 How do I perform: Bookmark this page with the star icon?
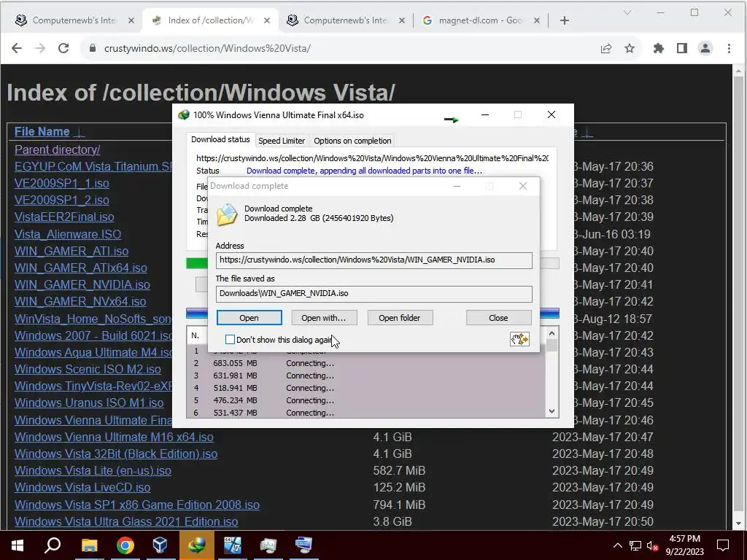(630, 48)
